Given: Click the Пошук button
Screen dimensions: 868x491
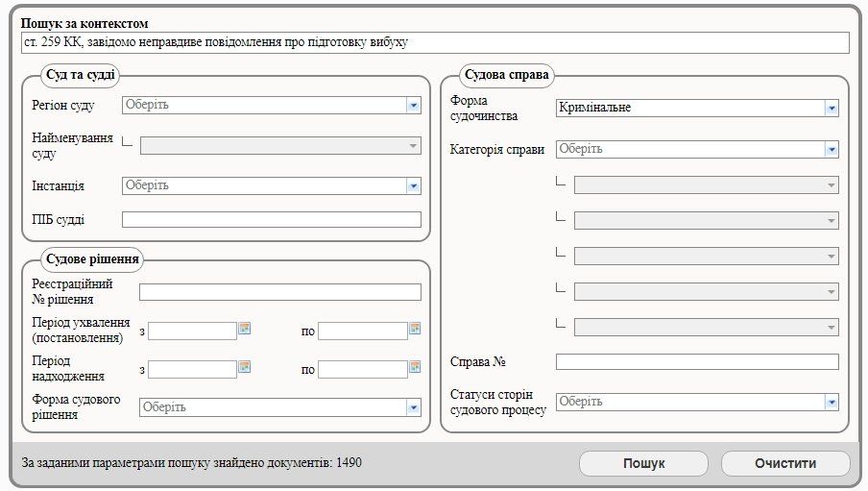Looking at the screenshot, I should [643, 463].
